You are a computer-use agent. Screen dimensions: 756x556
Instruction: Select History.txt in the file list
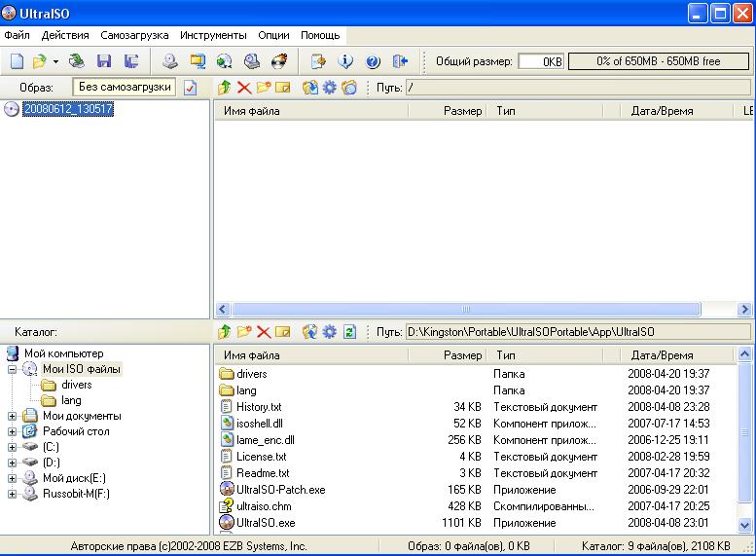click(x=259, y=407)
